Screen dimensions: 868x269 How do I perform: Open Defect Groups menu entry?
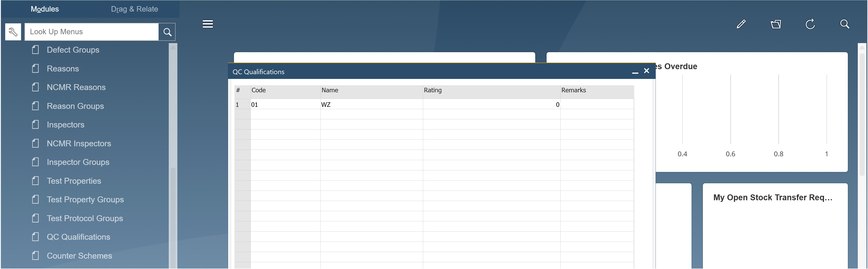(x=73, y=50)
